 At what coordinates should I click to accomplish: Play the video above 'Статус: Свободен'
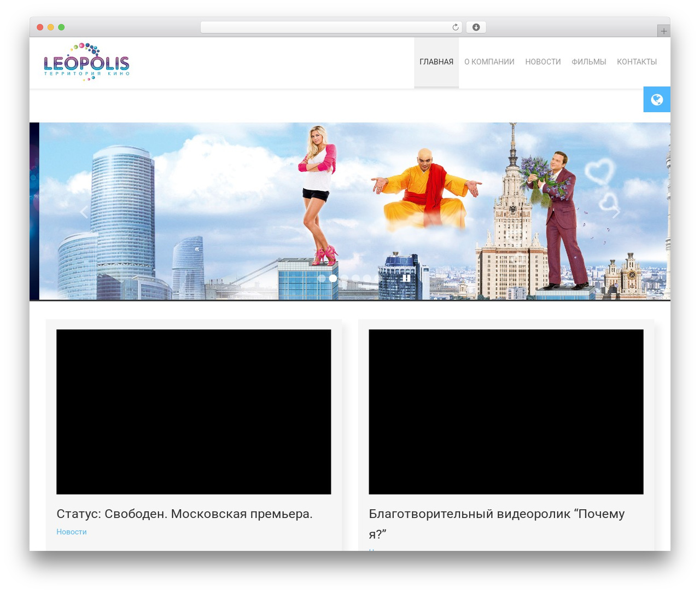(x=194, y=412)
